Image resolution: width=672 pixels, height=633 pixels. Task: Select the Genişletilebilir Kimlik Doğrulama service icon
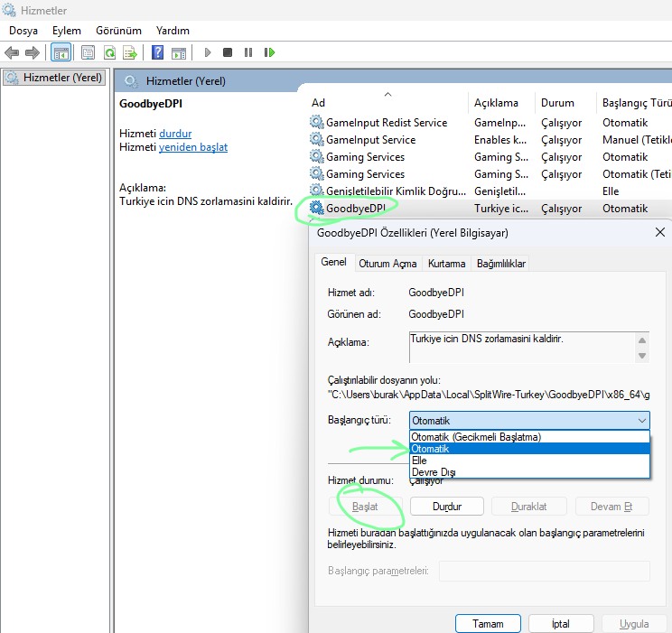point(317,191)
